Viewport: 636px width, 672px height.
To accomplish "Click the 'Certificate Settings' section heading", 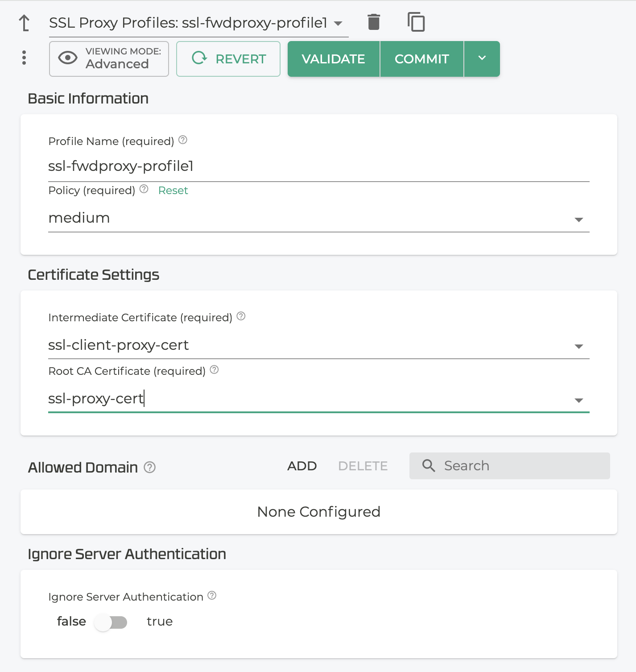I will (93, 275).
